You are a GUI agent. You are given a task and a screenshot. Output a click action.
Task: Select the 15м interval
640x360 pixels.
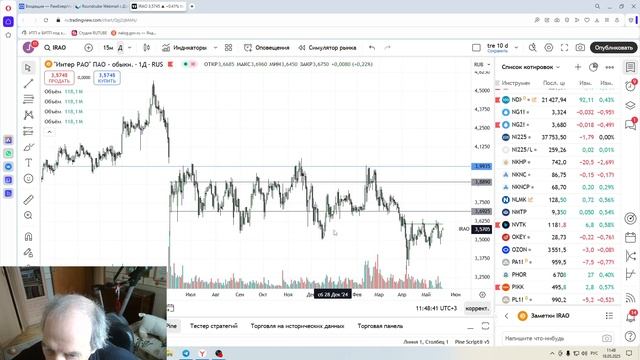[x=108, y=48]
